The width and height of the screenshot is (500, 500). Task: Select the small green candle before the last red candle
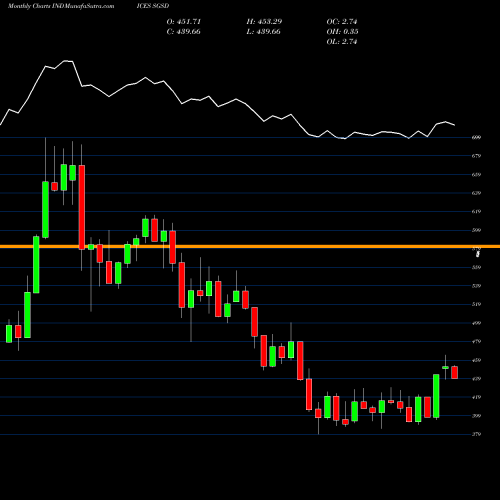coord(446,368)
